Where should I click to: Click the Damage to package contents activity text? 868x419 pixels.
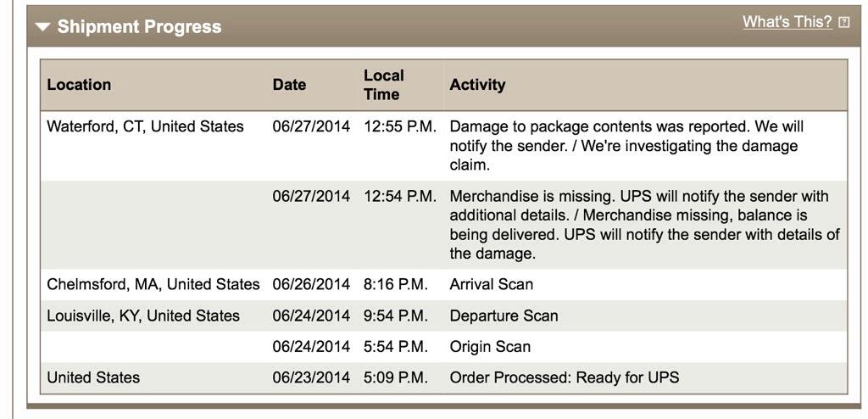point(626,146)
